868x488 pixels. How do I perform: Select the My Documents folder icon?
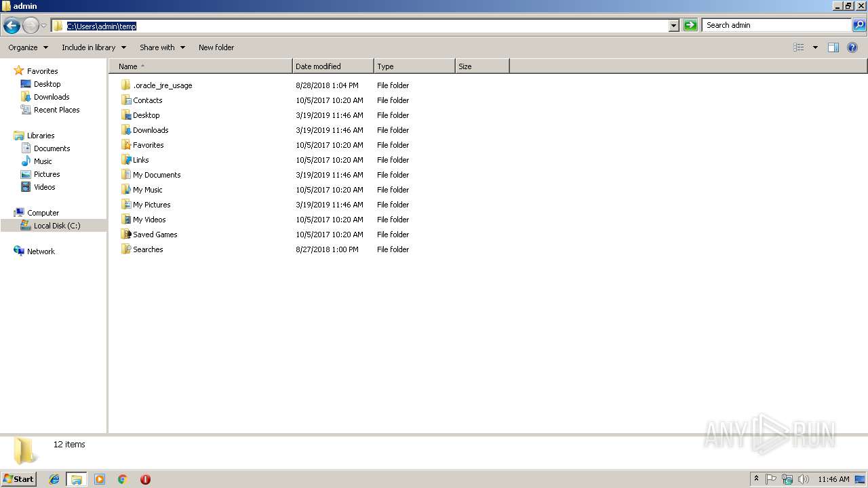pyautogui.click(x=125, y=175)
